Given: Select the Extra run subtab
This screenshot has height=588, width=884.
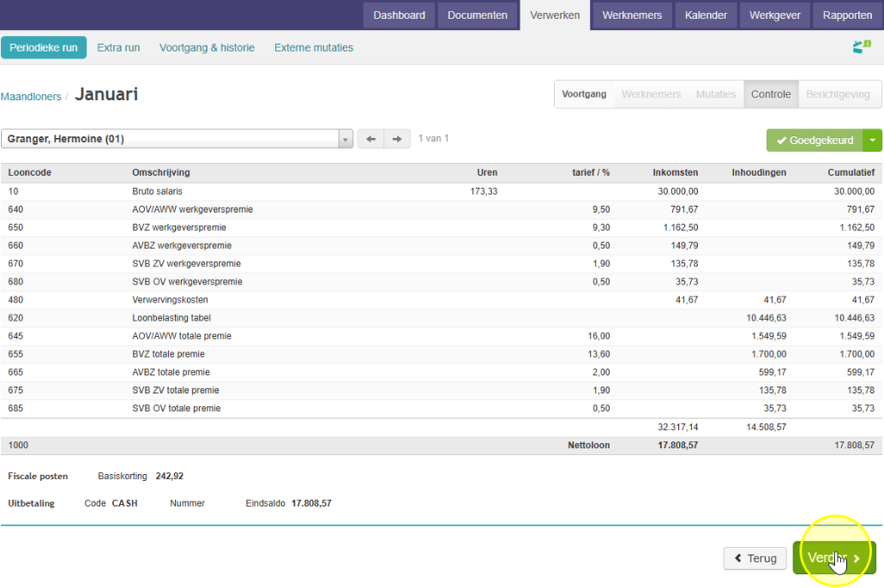Looking at the screenshot, I should click(118, 48).
